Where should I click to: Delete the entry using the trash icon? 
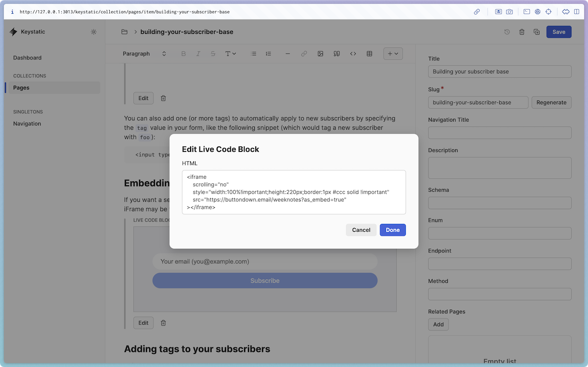coord(521,31)
